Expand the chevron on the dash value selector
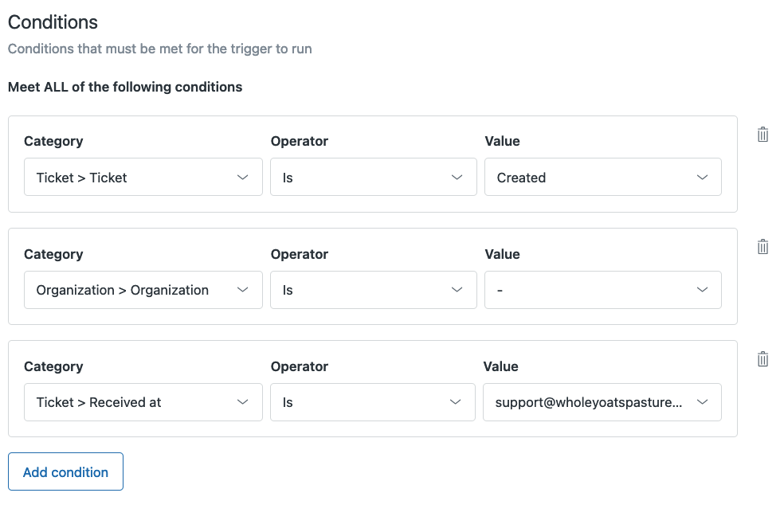The height and width of the screenshot is (532, 784). (702, 290)
